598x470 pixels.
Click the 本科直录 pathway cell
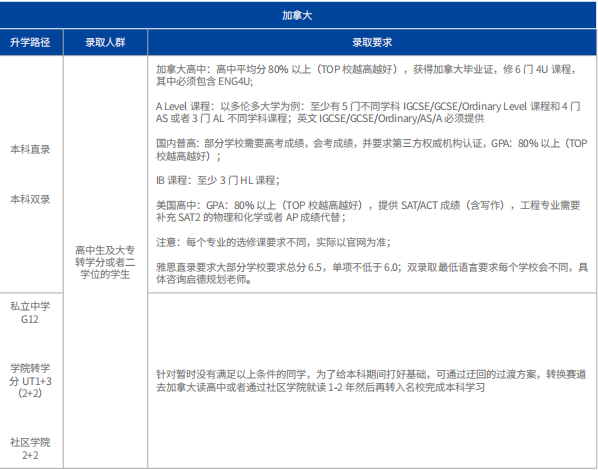[30, 149]
